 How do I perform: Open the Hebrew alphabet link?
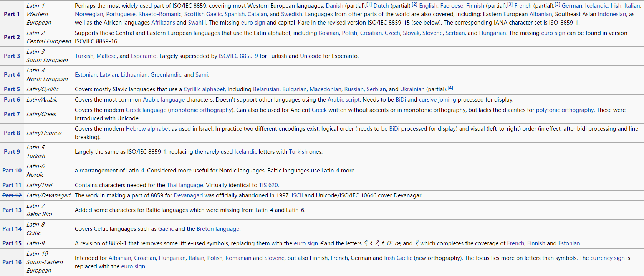coord(148,129)
